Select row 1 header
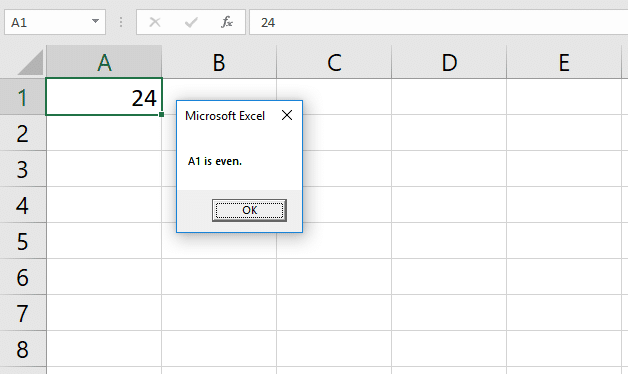628x374 pixels. pos(23,97)
